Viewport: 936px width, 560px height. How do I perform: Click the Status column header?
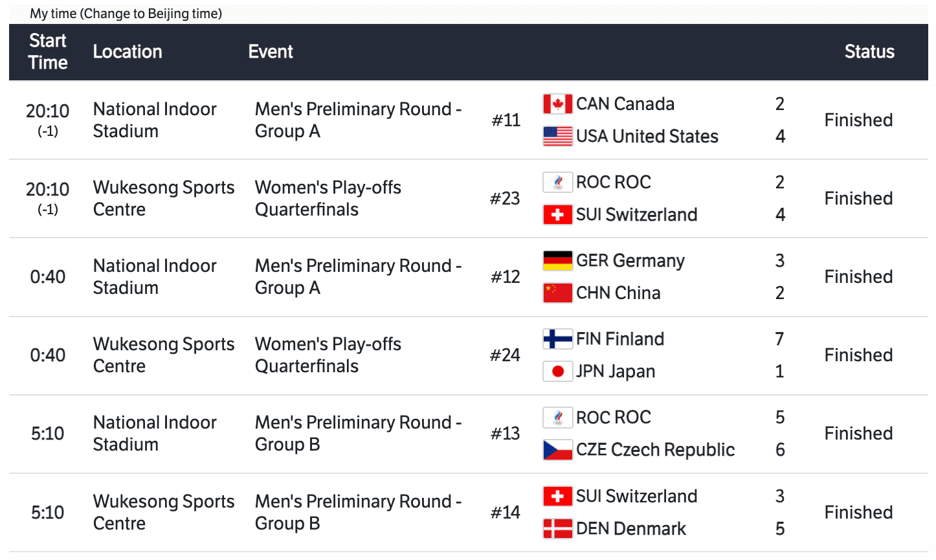869,52
